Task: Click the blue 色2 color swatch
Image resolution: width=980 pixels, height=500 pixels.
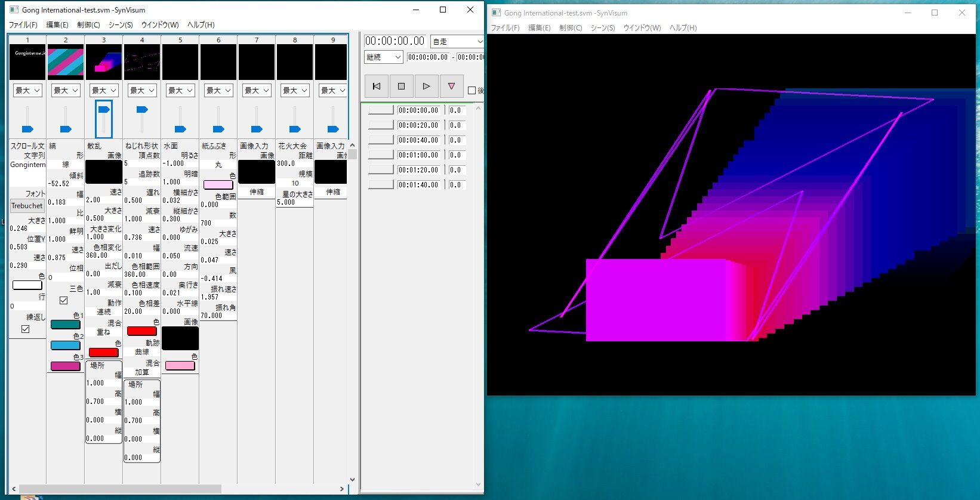Action: [x=66, y=345]
